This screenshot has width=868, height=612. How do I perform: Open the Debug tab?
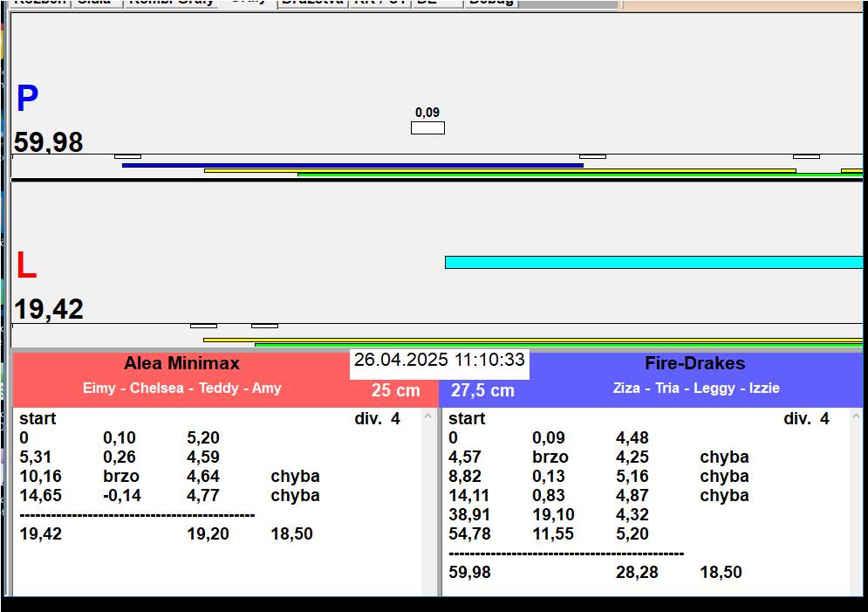coord(492,3)
